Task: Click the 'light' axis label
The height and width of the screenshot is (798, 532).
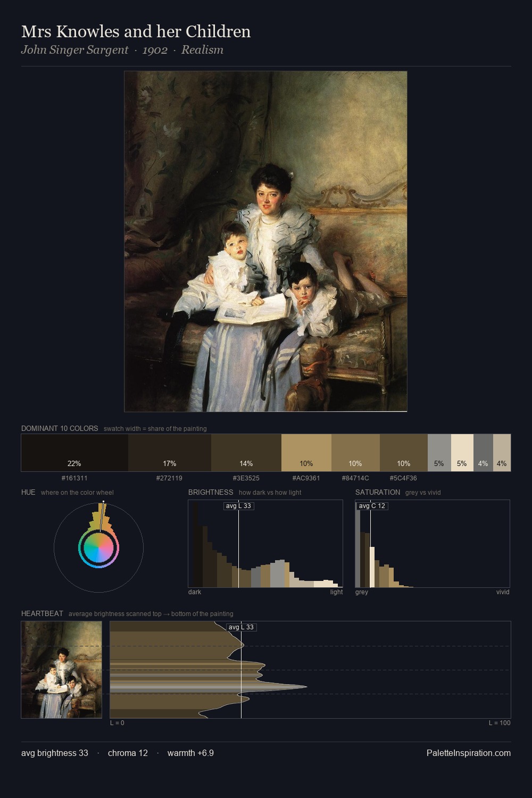Action: click(336, 592)
